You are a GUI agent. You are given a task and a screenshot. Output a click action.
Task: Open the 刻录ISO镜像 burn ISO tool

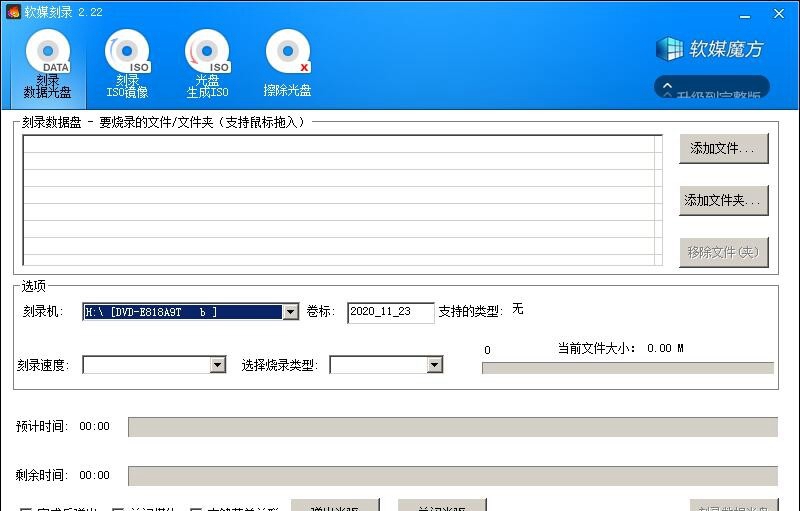click(x=127, y=64)
